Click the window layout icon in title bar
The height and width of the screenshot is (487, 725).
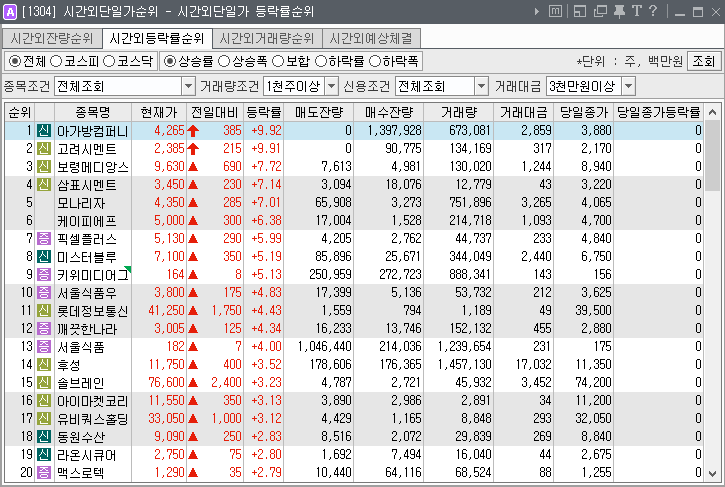pyautogui.click(x=580, y=11)
